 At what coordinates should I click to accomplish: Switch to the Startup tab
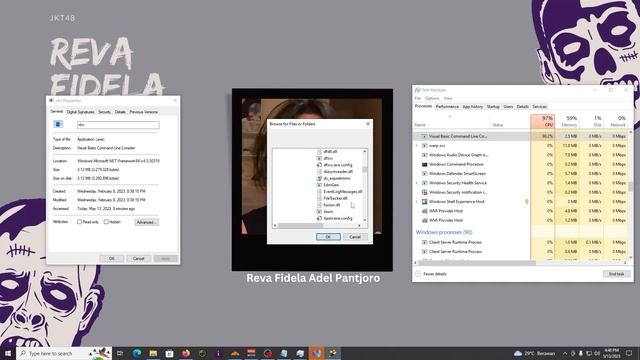tap(493, 107)
